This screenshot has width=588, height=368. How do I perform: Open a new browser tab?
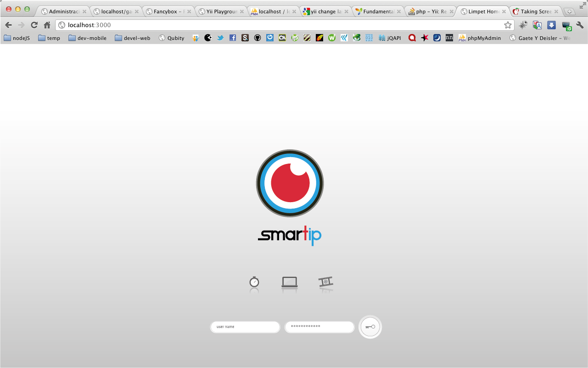[x=569, y=11]
